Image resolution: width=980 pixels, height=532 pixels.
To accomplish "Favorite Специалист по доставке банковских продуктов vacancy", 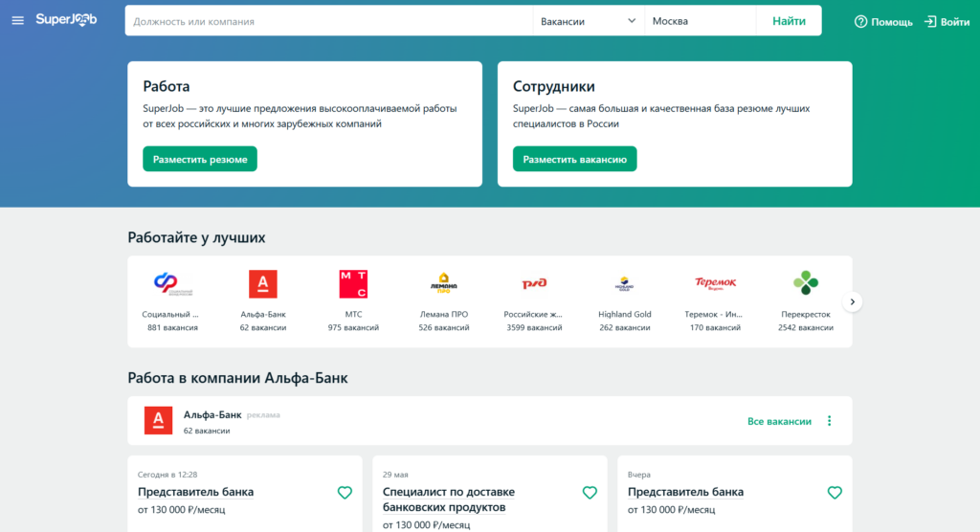I will [x=590, y=493].
